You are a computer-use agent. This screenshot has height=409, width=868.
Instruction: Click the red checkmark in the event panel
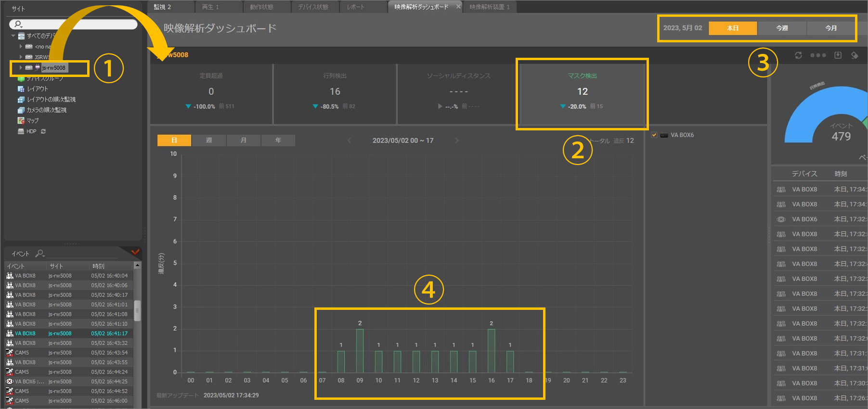tap(135, 252)
